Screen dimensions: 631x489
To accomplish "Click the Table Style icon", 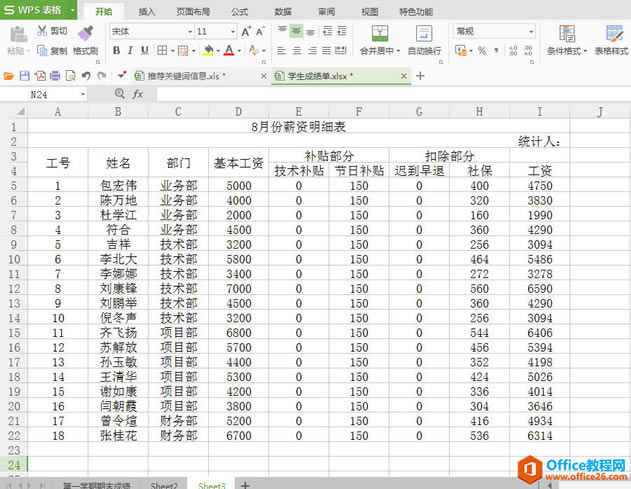I will (x=614, y=33).
